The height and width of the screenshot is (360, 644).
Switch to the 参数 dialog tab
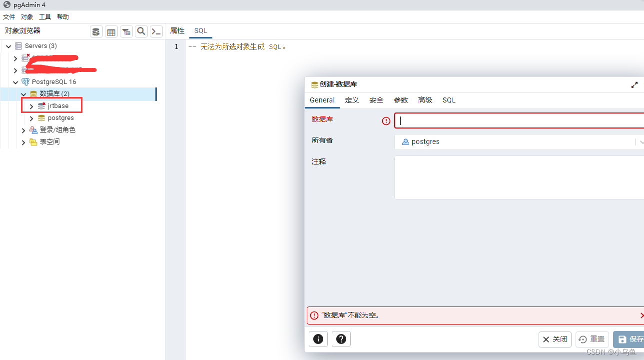401,100
